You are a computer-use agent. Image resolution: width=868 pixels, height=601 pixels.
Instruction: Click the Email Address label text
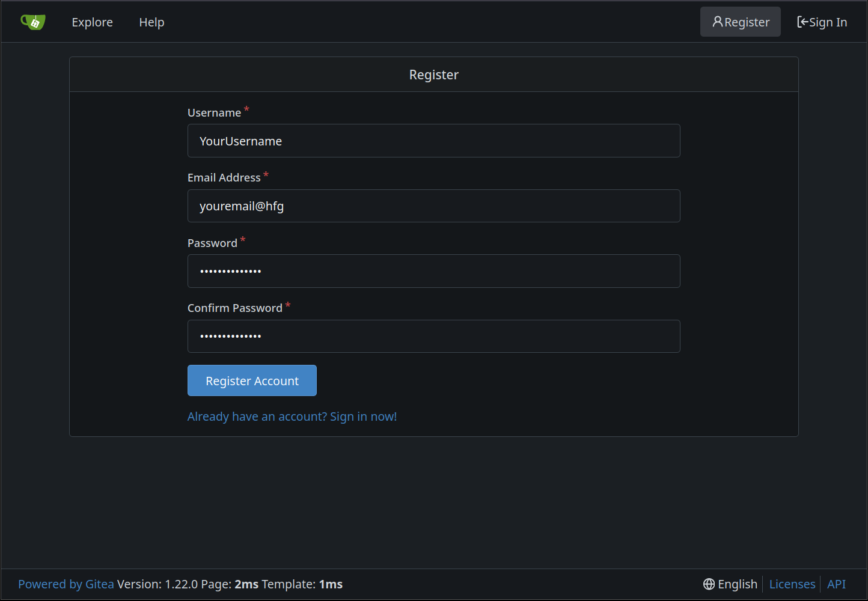pyautogui.click(x=224, y=178)
